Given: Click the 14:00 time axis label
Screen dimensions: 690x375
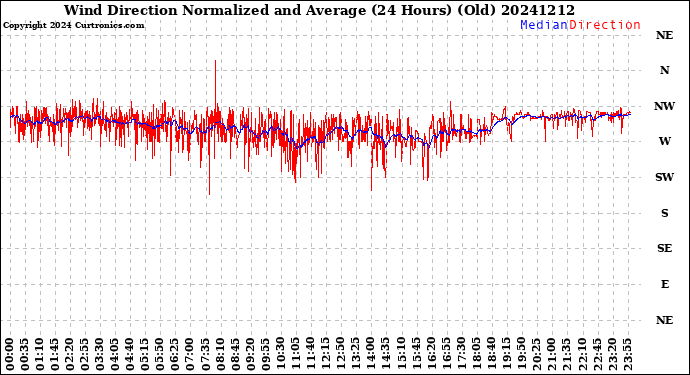Looking at the screenshot, I should click(371, 355).
